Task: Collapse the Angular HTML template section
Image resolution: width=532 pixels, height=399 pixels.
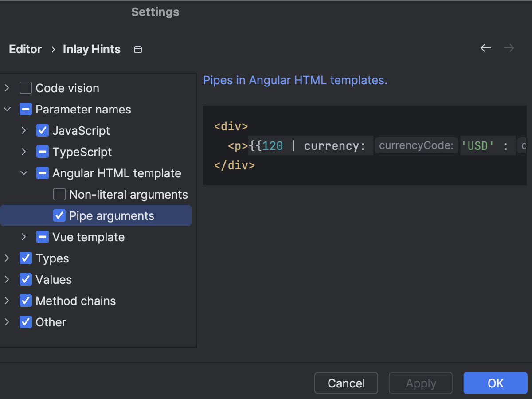Action: click(x=23, y=173)
